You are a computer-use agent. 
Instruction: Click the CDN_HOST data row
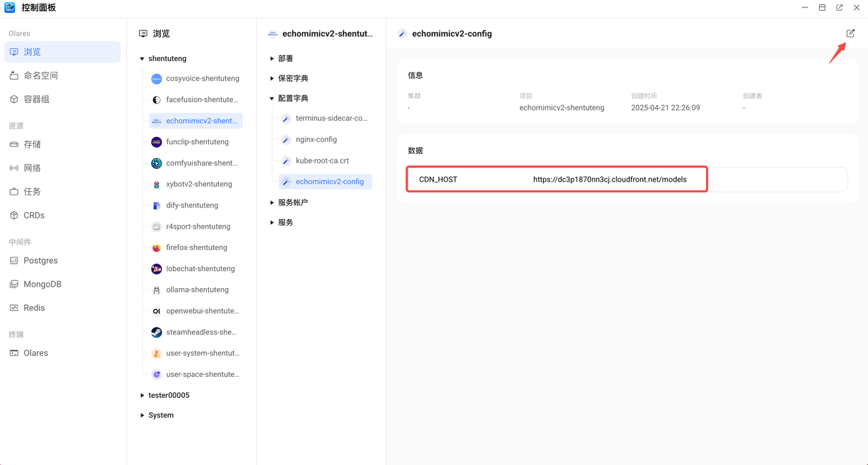(556, 180)
